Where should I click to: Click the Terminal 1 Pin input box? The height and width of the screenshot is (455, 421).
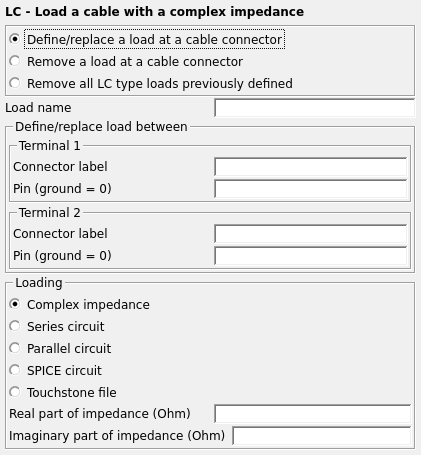click(310, 189)
